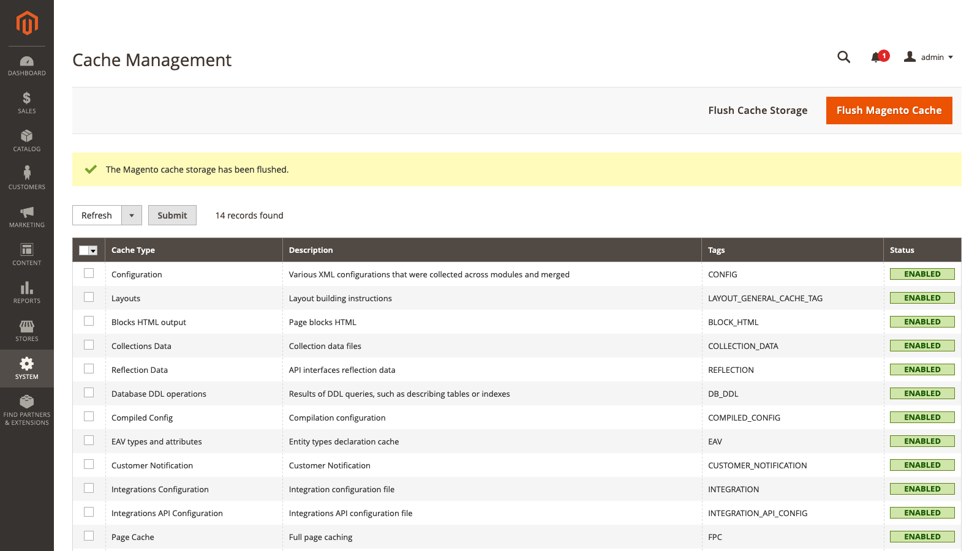Click 'Entity types declaration cache' description
980x551 pixels.
coord(344,441)
